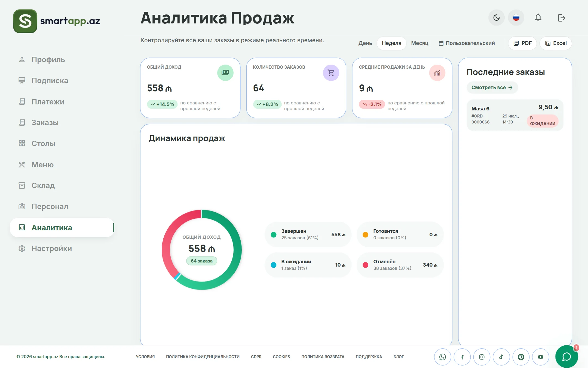588x368 pixels.
Task: Open the live chat bubble
Action: click(567, 357)
